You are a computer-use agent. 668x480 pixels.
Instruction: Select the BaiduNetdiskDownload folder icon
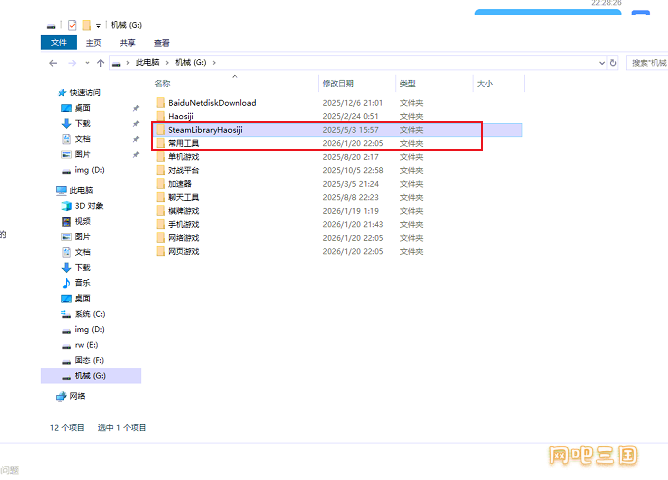(161, 103)
